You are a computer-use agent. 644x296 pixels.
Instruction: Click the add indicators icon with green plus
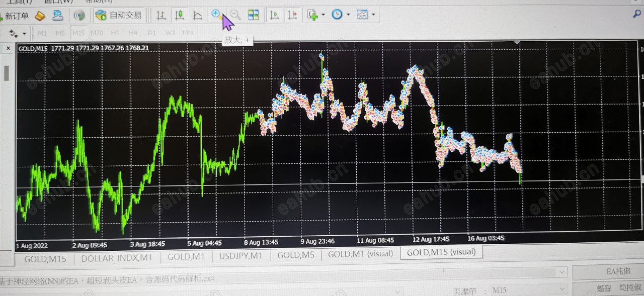pos(313,15)
